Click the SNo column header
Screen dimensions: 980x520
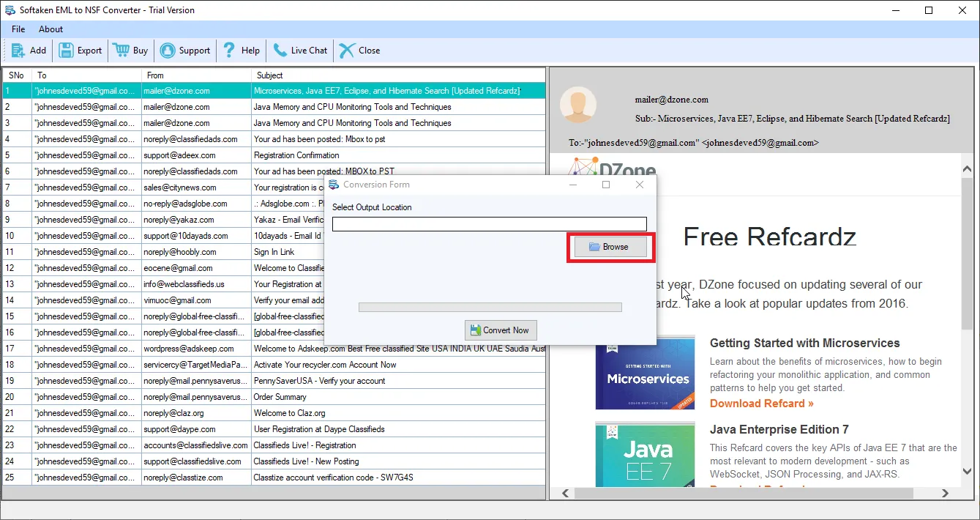point(17,75)
